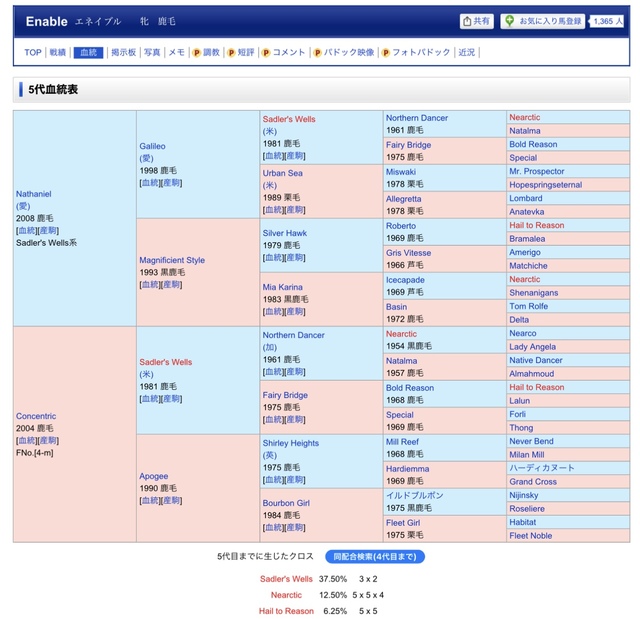Open Fleet Noble link
Screen dimensions: 640x619
(x=531, y=536)
